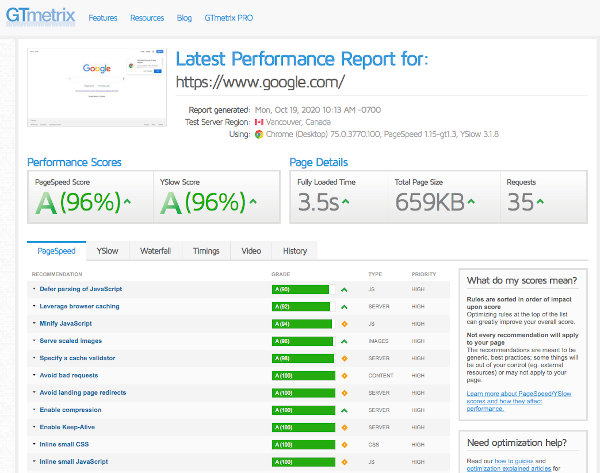
Task: Expand Defer parsing of JavaScript recommendation
Action: (80, 289)
